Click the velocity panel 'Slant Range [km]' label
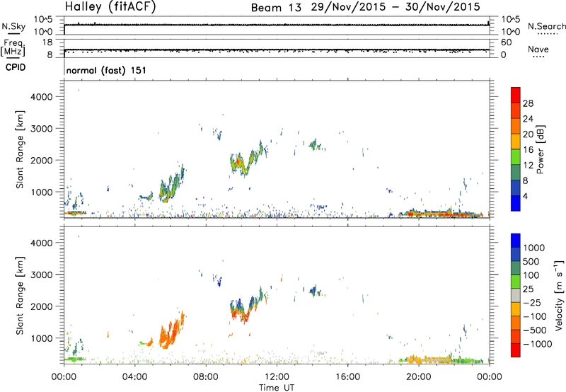Image resolution: width=566 pixels, height=392 pixels. click(20, 296)
